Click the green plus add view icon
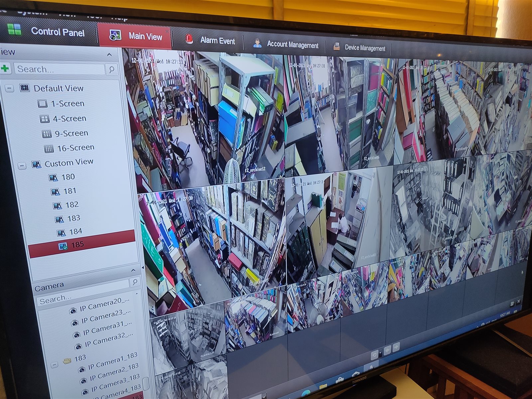 [x=5, y=68]
